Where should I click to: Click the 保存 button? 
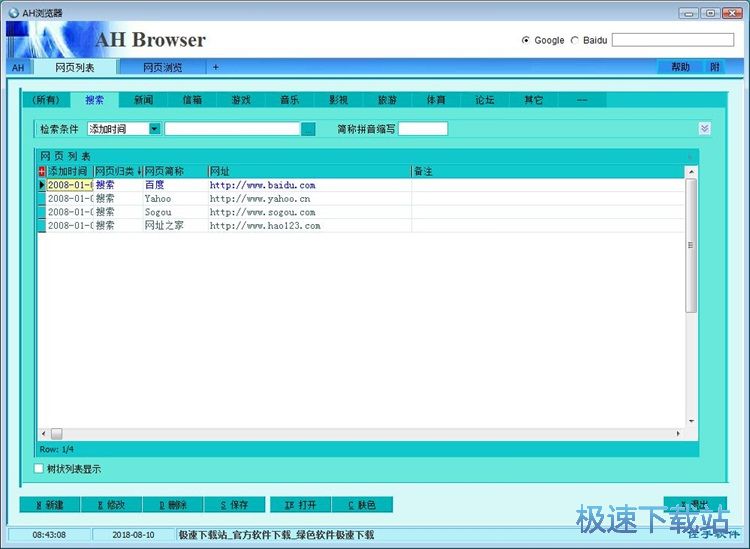[x=234, y=505]
